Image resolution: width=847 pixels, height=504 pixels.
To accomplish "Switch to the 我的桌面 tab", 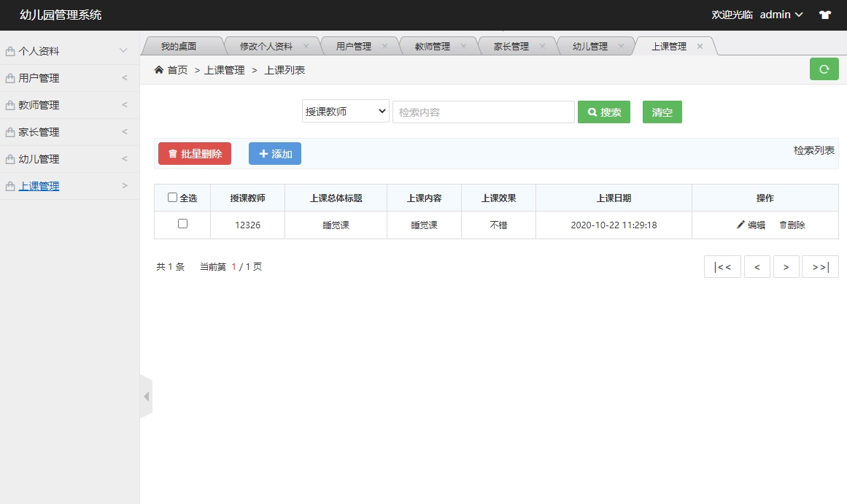I will (184, 44).
